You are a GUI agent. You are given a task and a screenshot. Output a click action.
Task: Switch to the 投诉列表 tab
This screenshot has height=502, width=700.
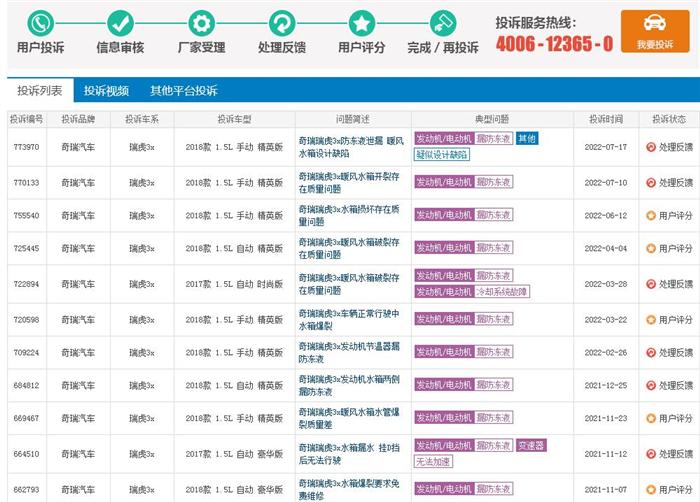click(40, 91)
